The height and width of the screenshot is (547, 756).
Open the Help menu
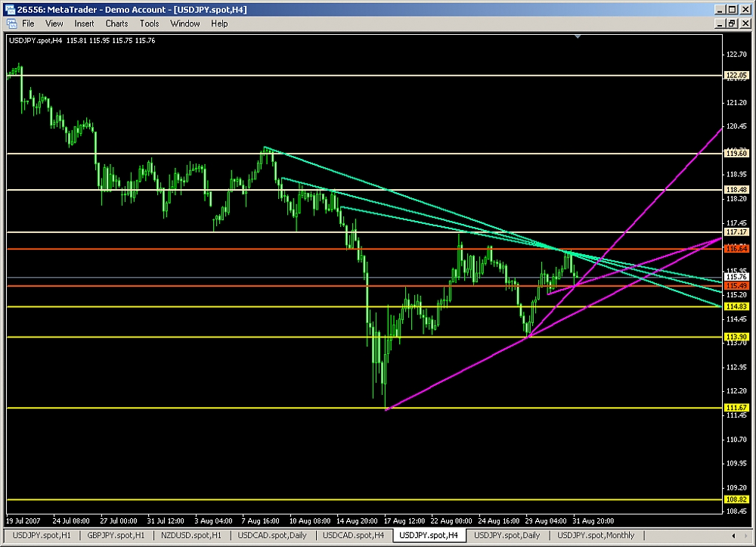[219, 23]
